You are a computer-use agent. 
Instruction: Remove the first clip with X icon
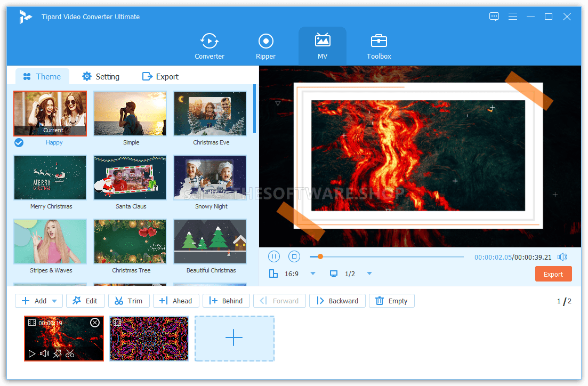[x=95, y=323]
